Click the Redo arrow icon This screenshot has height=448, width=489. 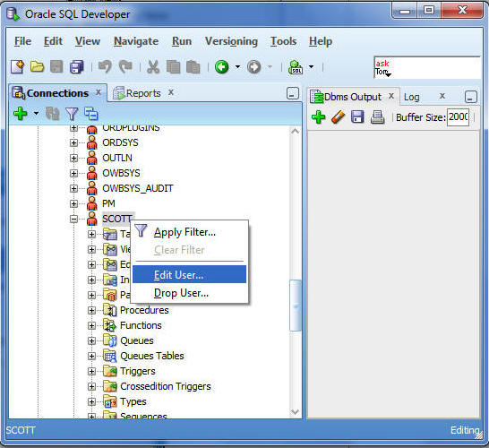[x=125, y=67]
